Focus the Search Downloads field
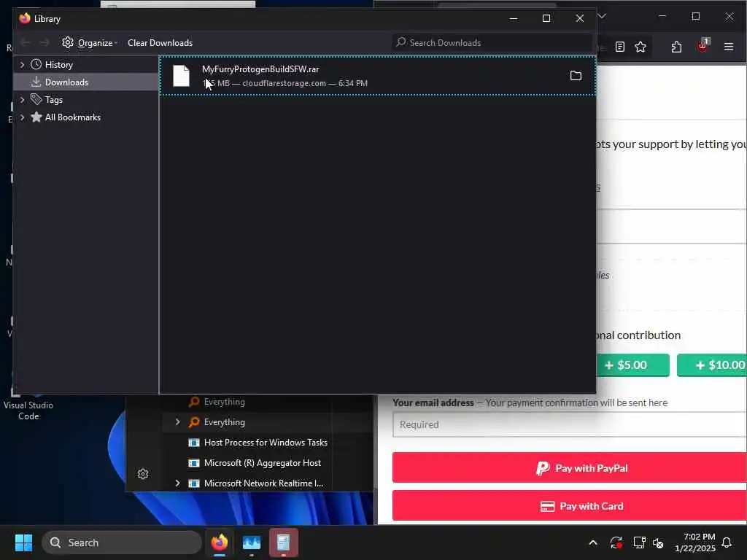The image size is (747, 560). coord(492,43)
